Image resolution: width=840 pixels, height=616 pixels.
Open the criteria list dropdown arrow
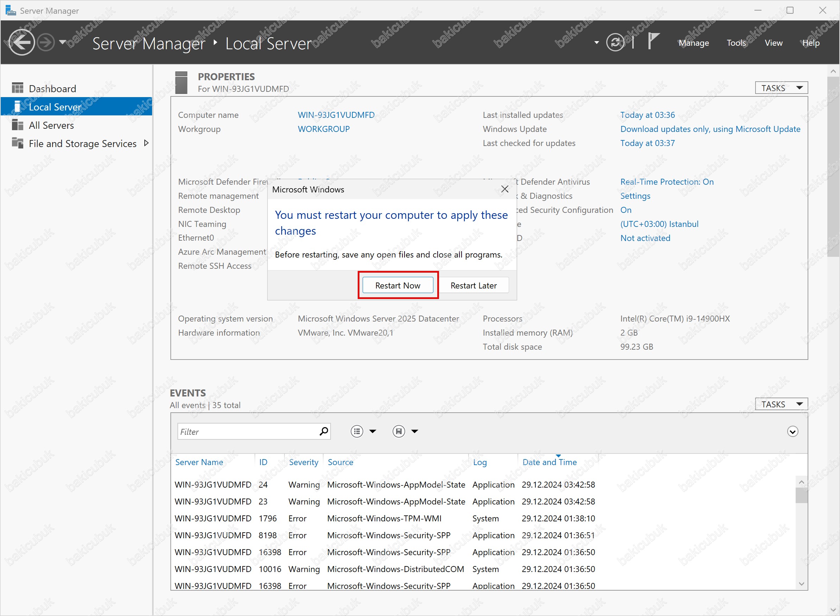tap(372, 431)
